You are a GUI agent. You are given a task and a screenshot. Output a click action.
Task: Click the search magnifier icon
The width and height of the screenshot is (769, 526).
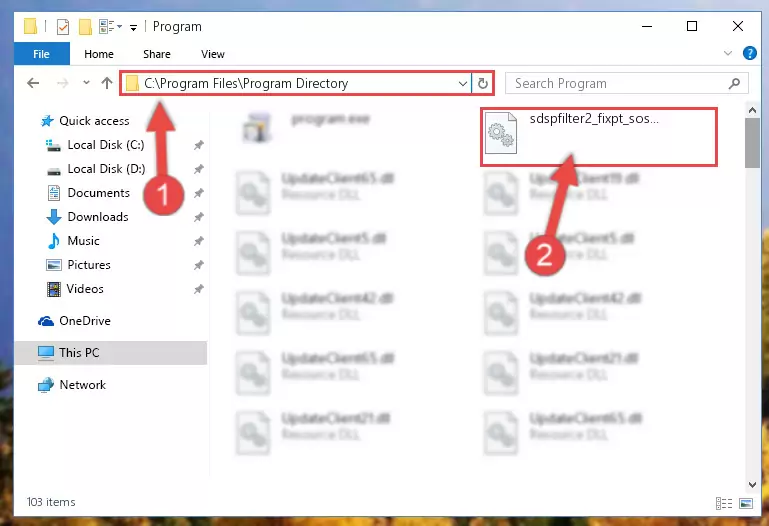[734, 83]
